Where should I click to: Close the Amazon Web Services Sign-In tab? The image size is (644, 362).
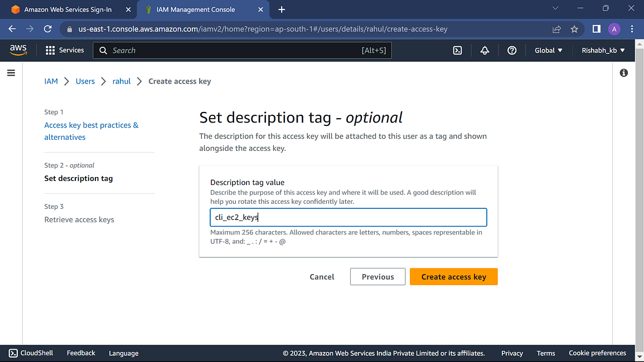pyautogui.click(x=128, y=9)
